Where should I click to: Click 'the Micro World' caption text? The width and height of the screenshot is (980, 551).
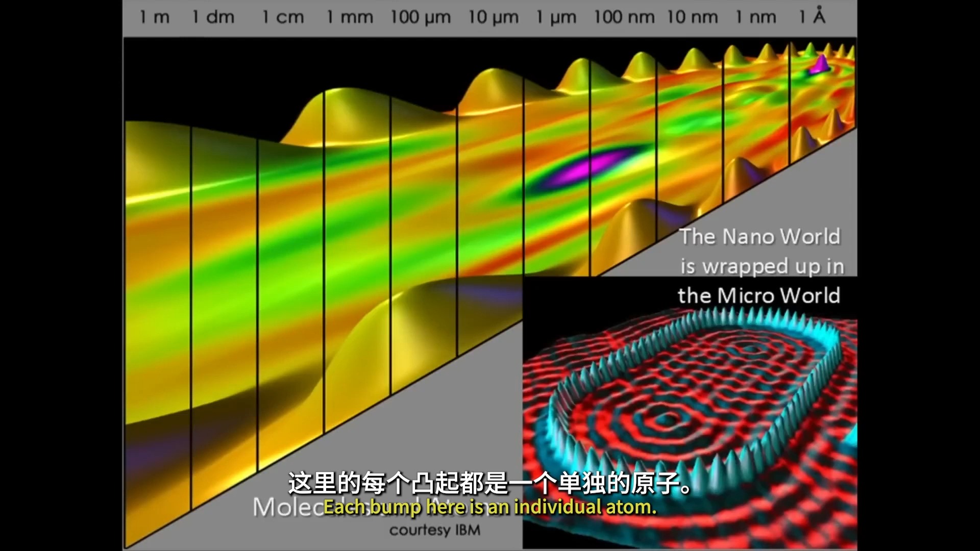pos(759,295)
